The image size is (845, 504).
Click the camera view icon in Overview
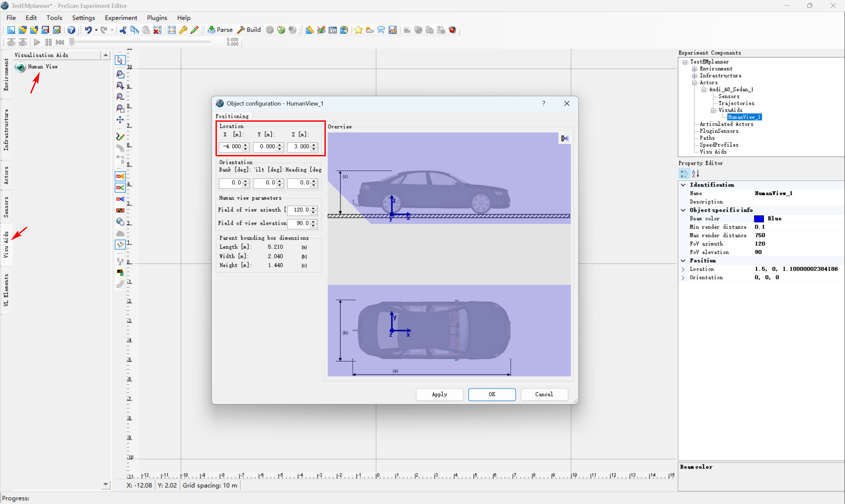564,138
